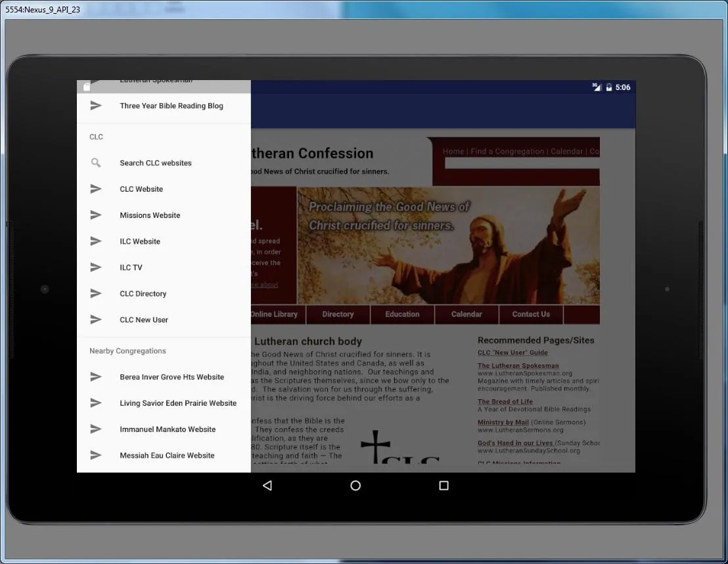This screenshot has height=564, width=728.
Task: Click CLC "New User" Guide link
Action: point(512,353)
